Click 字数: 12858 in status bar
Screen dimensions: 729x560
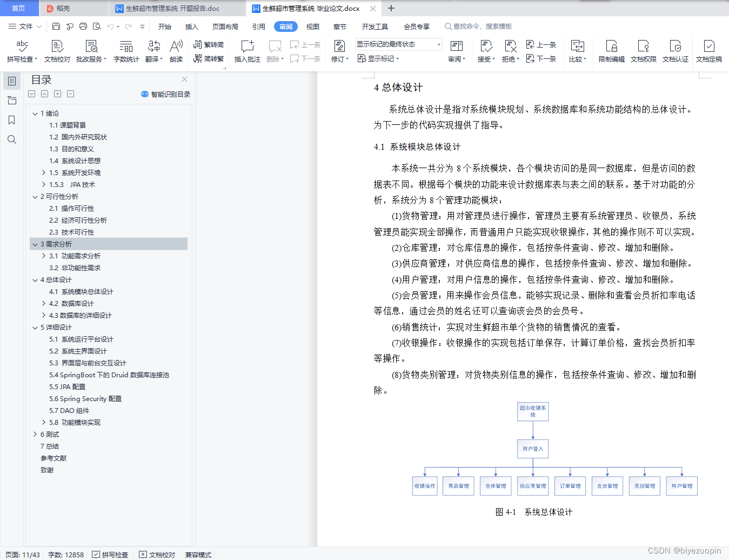(x=66, y=555)
